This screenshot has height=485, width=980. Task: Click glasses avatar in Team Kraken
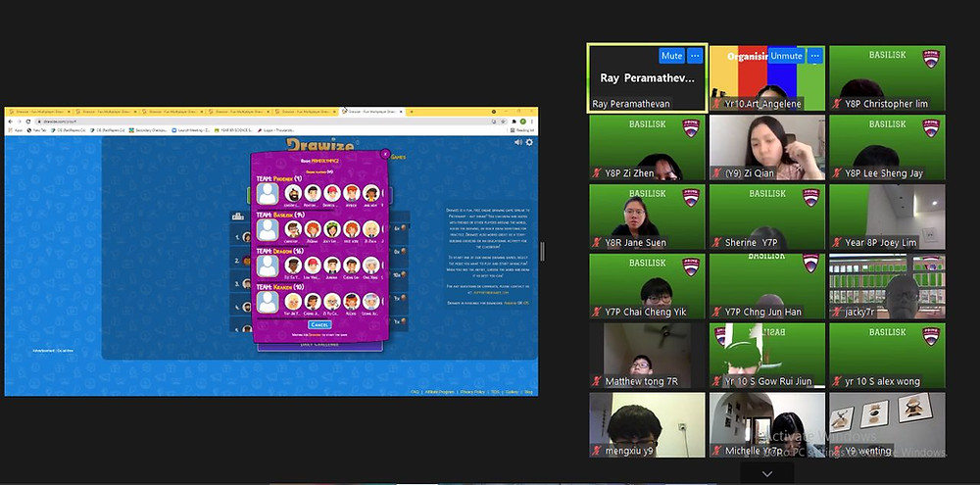coord(332,301)
